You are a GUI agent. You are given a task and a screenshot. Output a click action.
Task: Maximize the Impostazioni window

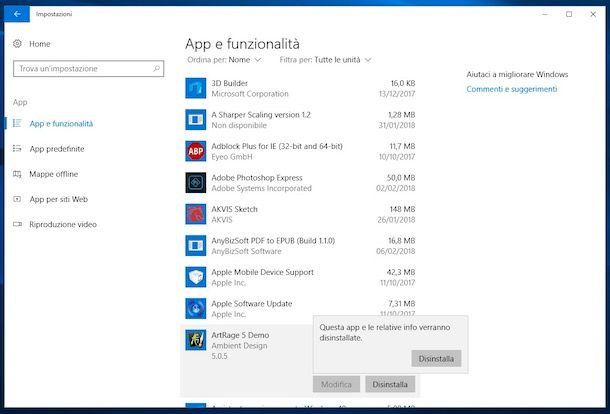[569, 14]
